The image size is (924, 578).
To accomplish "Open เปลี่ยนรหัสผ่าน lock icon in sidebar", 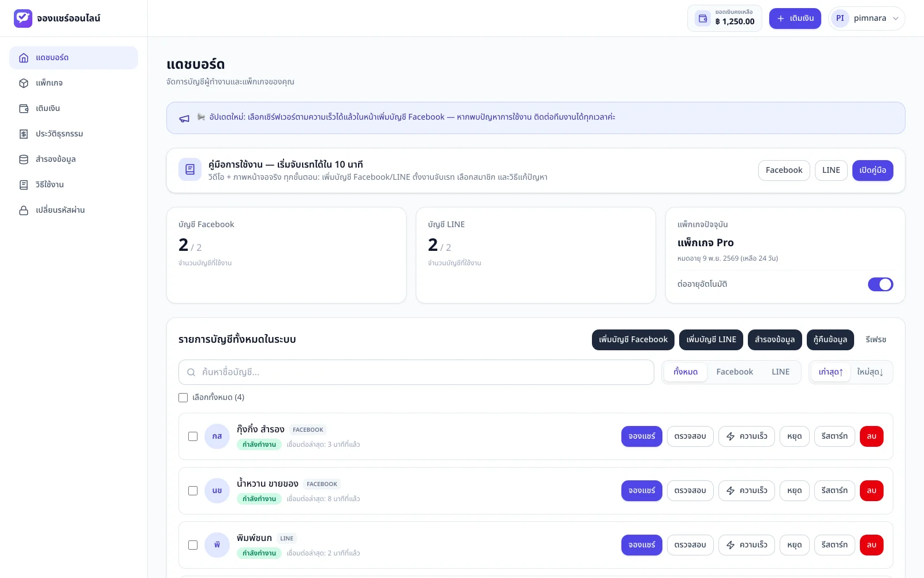I will [x=24, y=210].
